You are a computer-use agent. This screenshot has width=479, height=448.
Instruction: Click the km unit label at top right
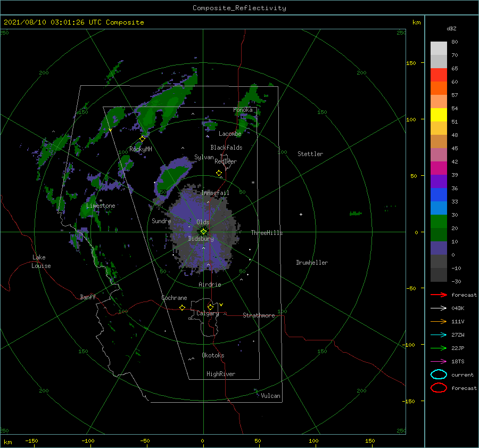pyautogui.click(x=416, y=22)
